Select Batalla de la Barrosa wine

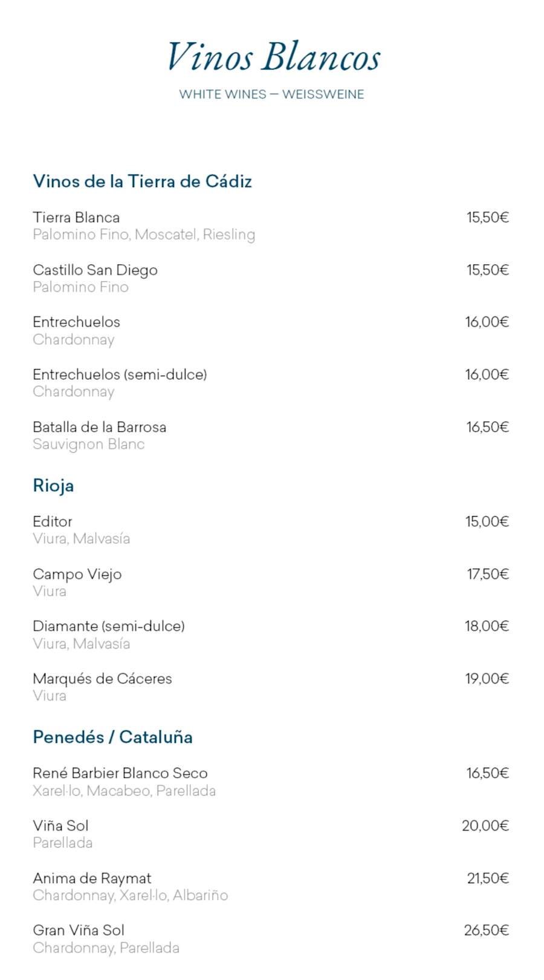coord(99,427)
